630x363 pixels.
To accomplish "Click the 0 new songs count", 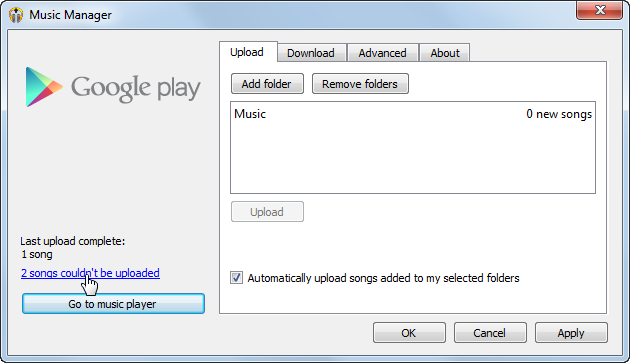I will point(559,114).
